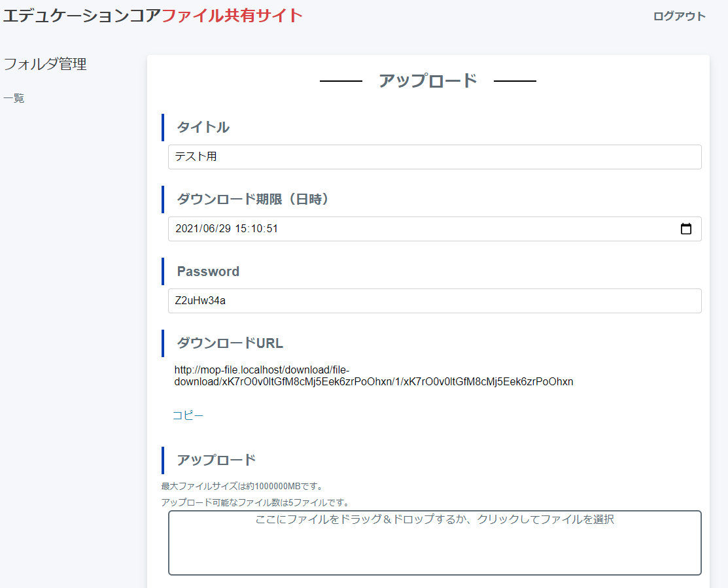Select the year 2021 in the deadline field
The height and width of the screenshot is (588, 728).
186,229
